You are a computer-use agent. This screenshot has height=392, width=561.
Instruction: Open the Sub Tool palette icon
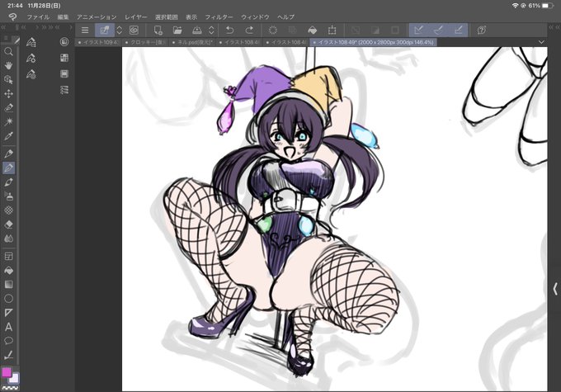click(x=31, y=42)
